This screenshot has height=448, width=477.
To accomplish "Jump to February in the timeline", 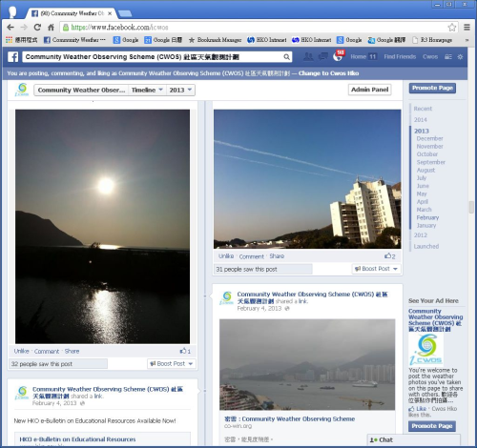I will pos(427,217).
